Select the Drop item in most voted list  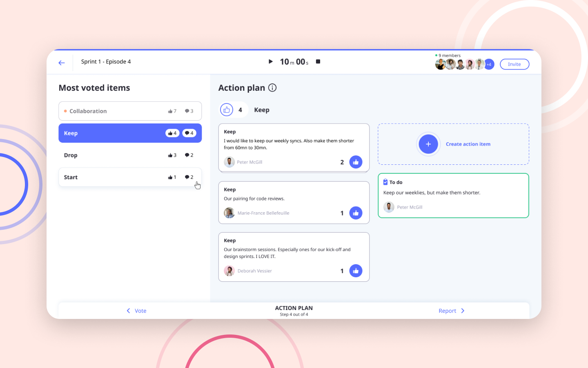130,155
